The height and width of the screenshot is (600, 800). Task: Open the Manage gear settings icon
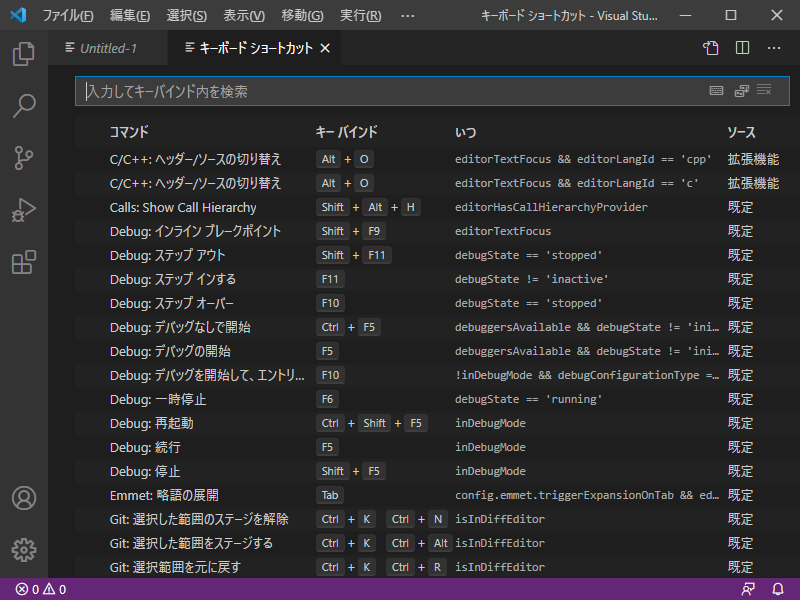(24, 549)
